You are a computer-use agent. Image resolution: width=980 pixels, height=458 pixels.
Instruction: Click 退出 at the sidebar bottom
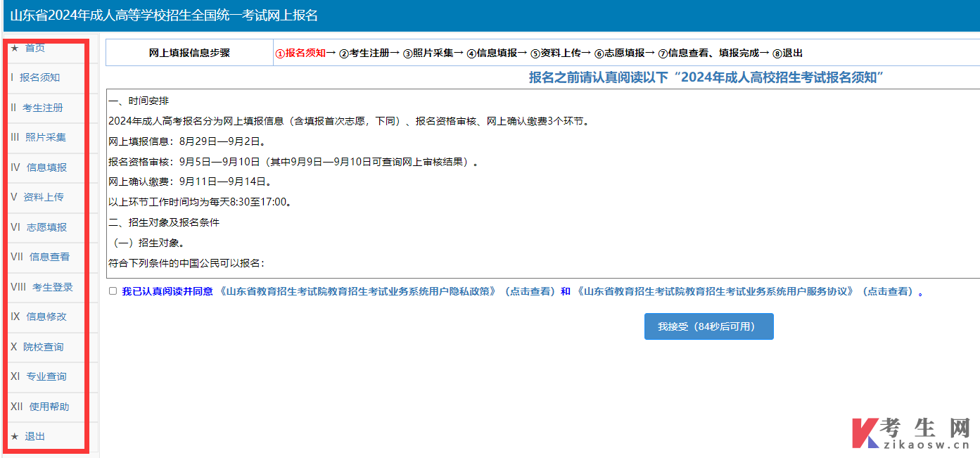(x=34, y=436)
